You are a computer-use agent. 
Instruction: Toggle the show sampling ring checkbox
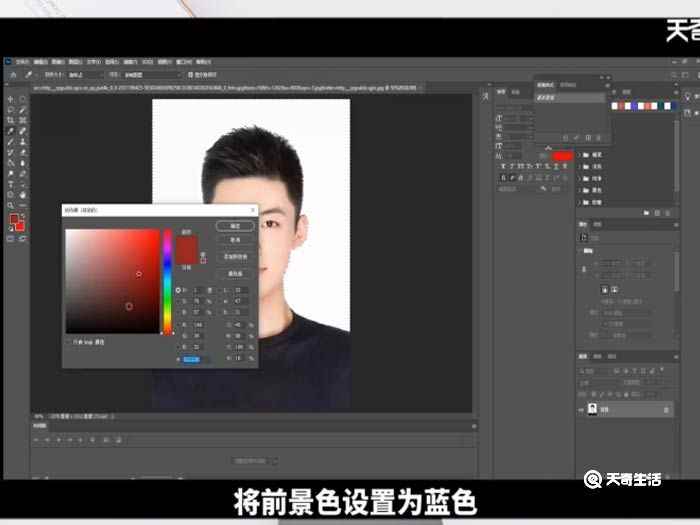191,75
